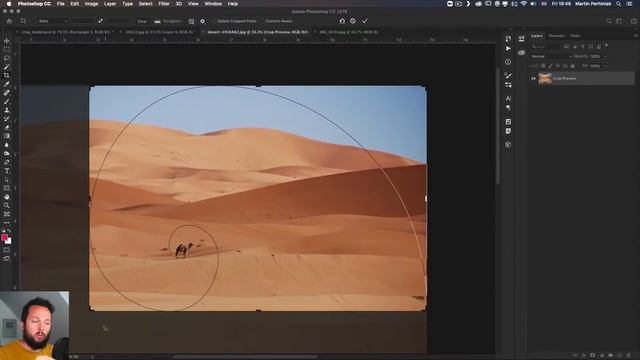Open crop overlay options icon

click(191, 21)
